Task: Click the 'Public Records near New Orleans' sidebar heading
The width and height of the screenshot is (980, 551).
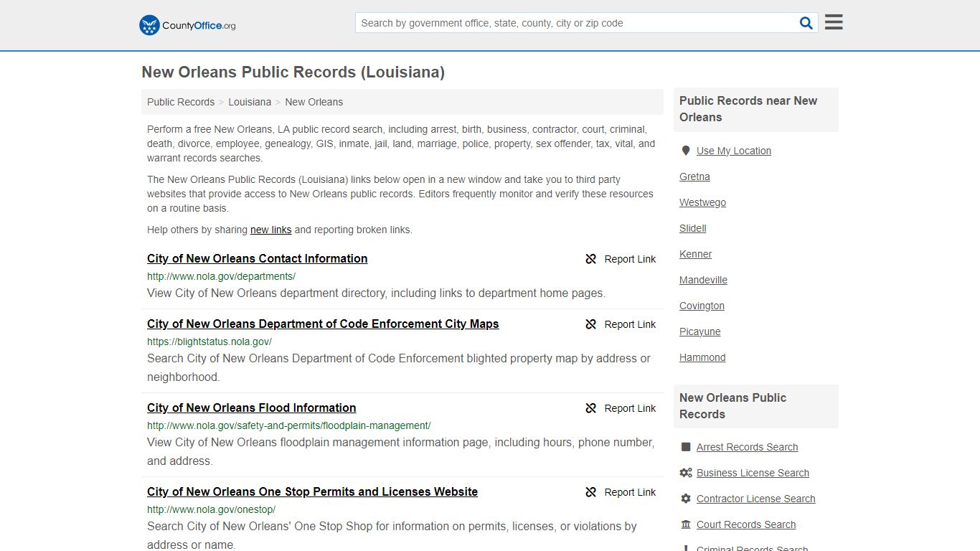Action: coord(748,109)
